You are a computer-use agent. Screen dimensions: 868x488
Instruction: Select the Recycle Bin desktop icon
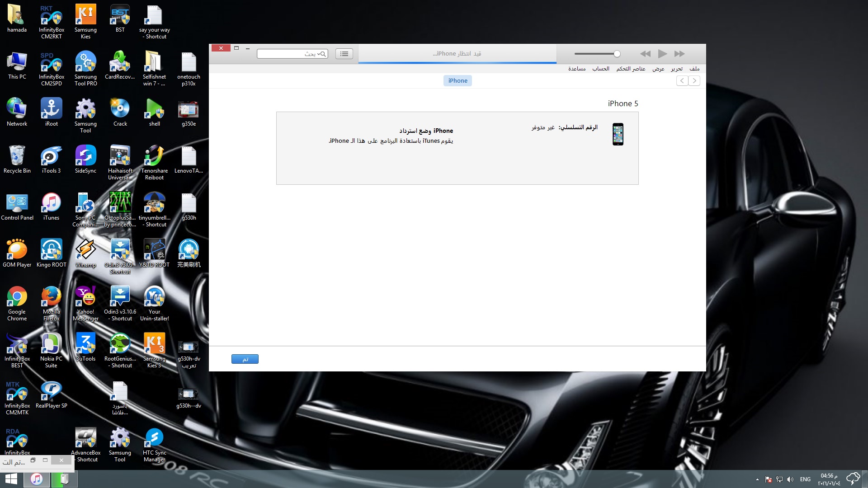tap(17, 160)
